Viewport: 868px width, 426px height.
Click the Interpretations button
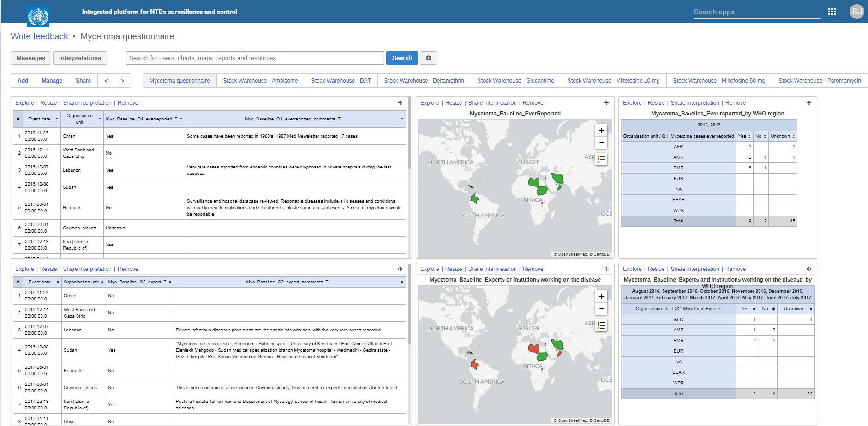coord(80,58)
